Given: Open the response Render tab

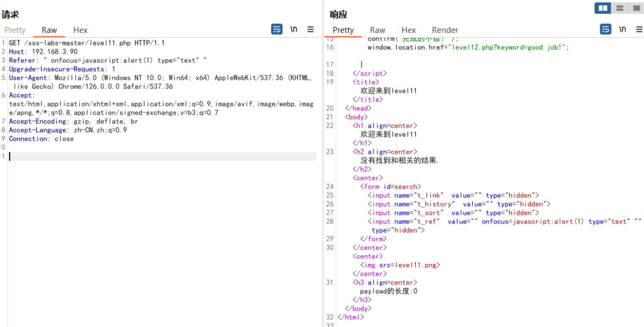Looking at the screenshot, I should tap(445, 30).
